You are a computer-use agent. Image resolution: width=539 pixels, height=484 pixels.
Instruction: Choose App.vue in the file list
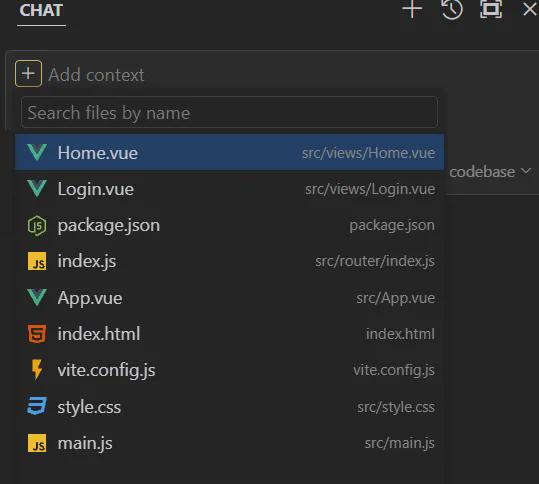tap(230, 298)
